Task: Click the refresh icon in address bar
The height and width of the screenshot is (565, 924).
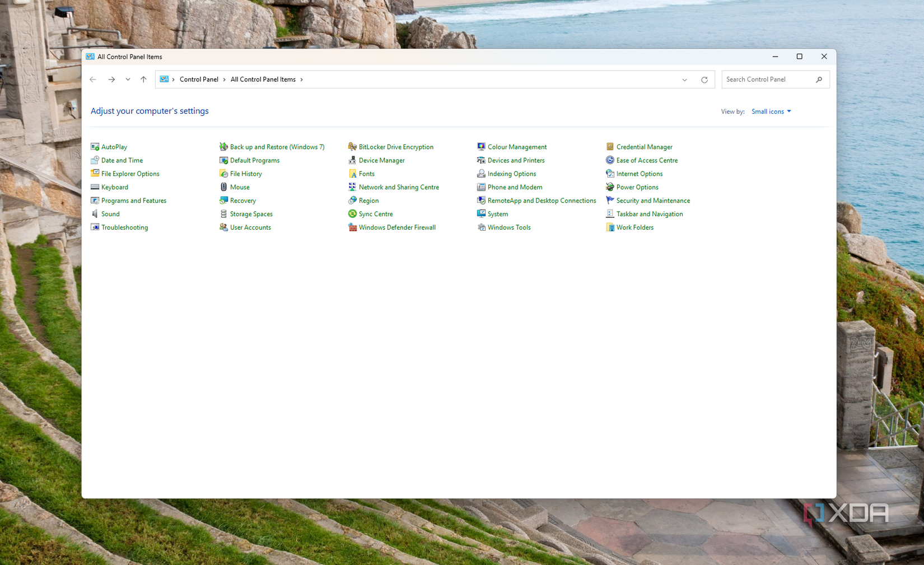Action: point(704,80)
